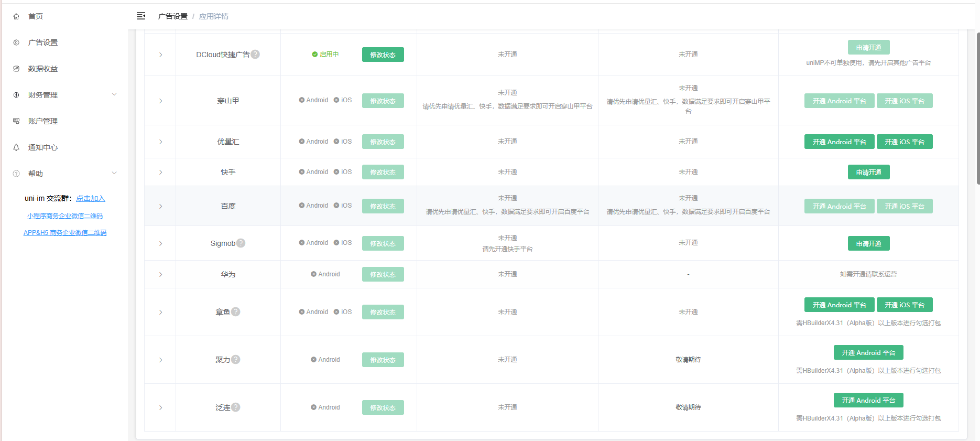Click the iOS status icon in 百度 row
This screenshot has width=980, height=441.
pyautogui.click(x=336, y=205)
